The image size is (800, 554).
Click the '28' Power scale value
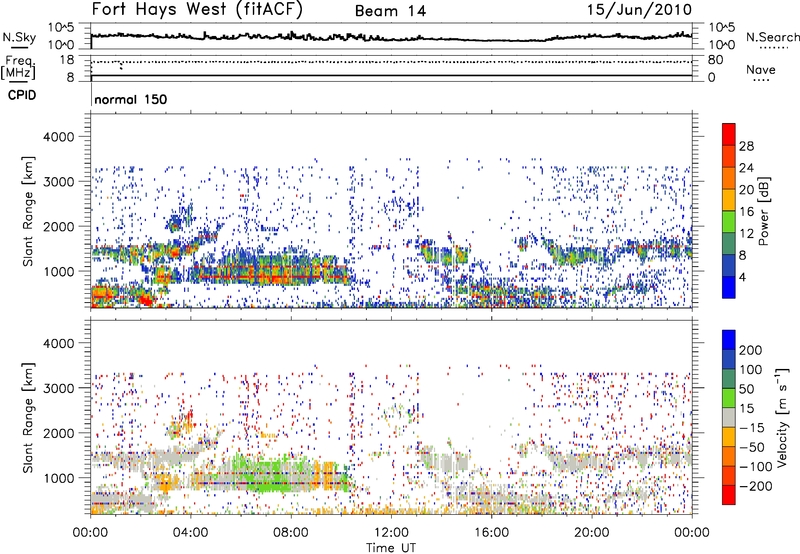click(746, 146)
